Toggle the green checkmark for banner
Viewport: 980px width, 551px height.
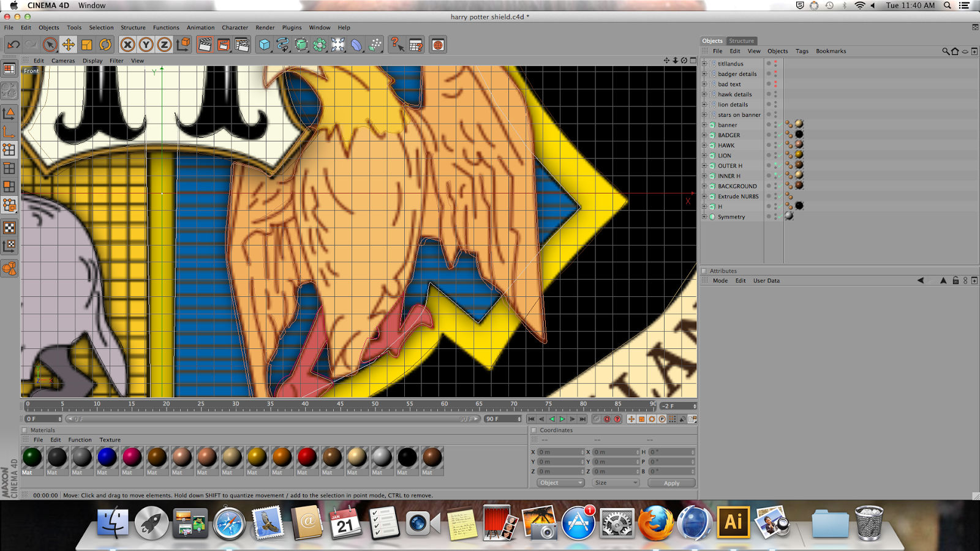click(780, 125)
